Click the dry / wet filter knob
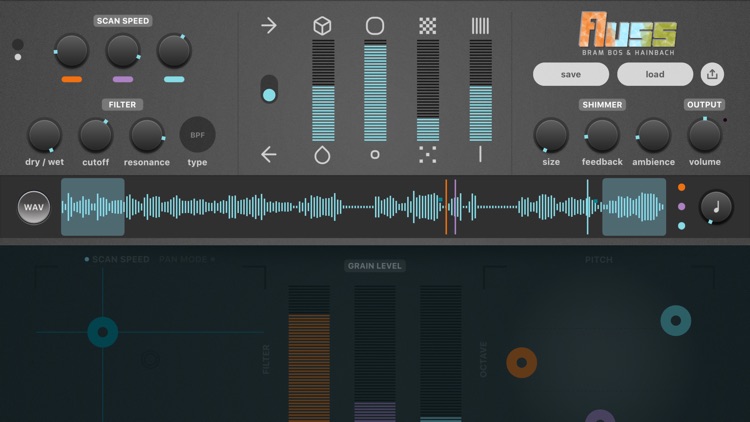The height and width of the screenshot is (422, 750). 44,135
